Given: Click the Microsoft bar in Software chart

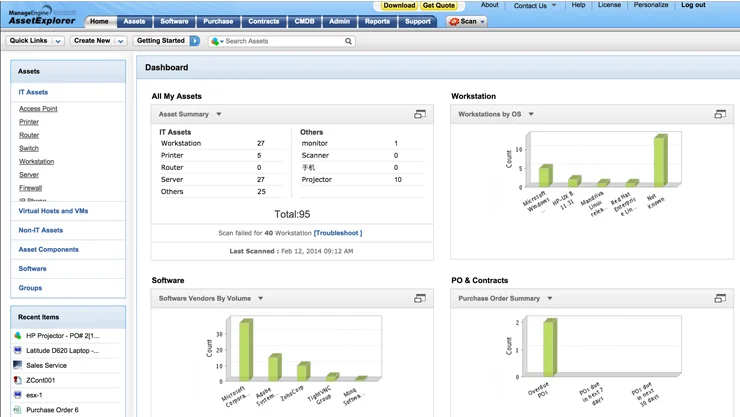Looking at the screenshot, I should coord(246,350).
